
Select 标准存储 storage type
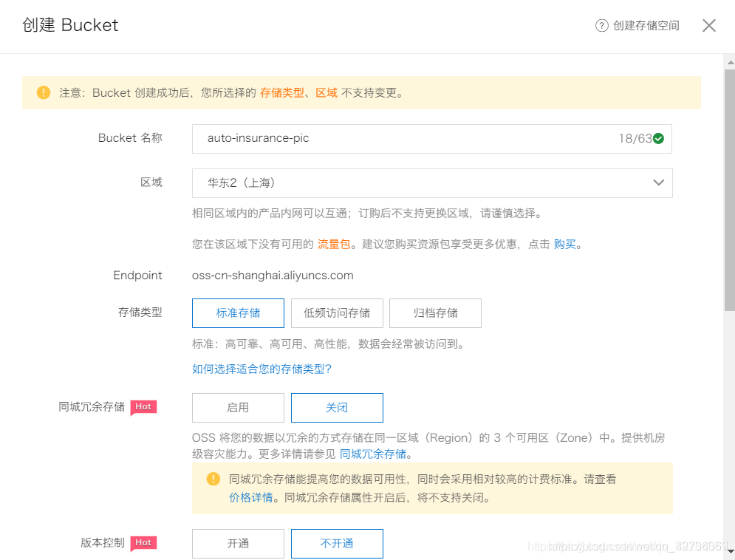238,313
